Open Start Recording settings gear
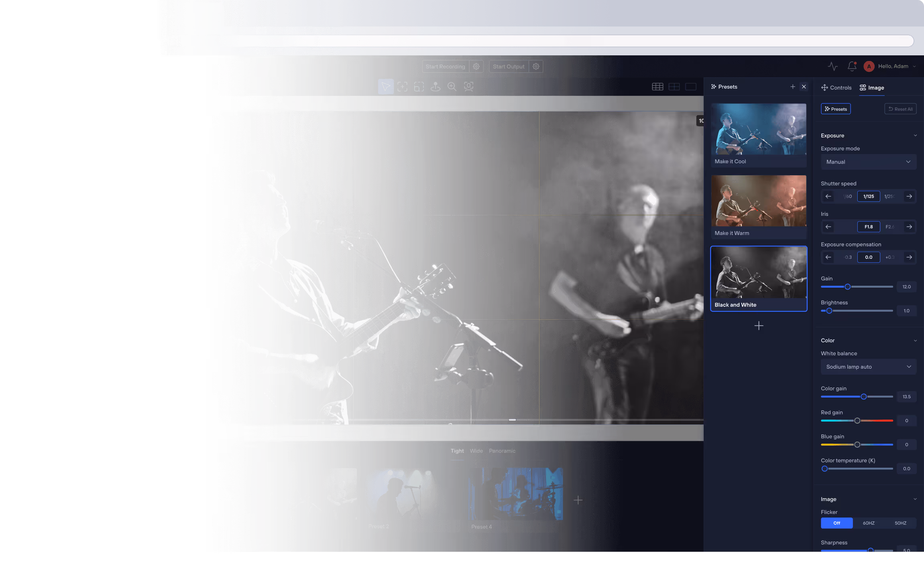The width and height of the screenshot is (924, 564). pos(476,67)
